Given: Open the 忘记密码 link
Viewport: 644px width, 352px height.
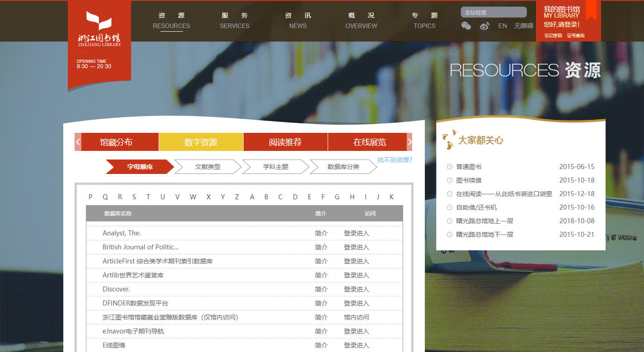Looking at the screenshot, I should click(x=553, y=36).
